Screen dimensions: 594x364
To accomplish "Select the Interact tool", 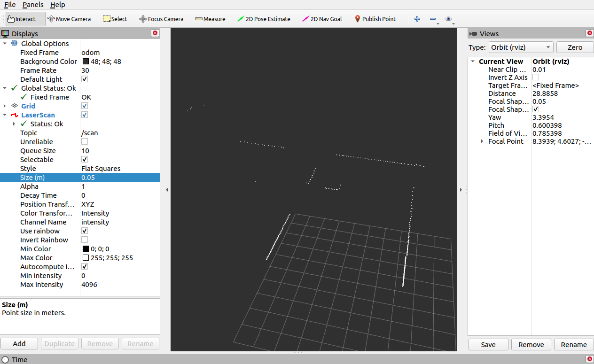I will click(x=25, y=19).
